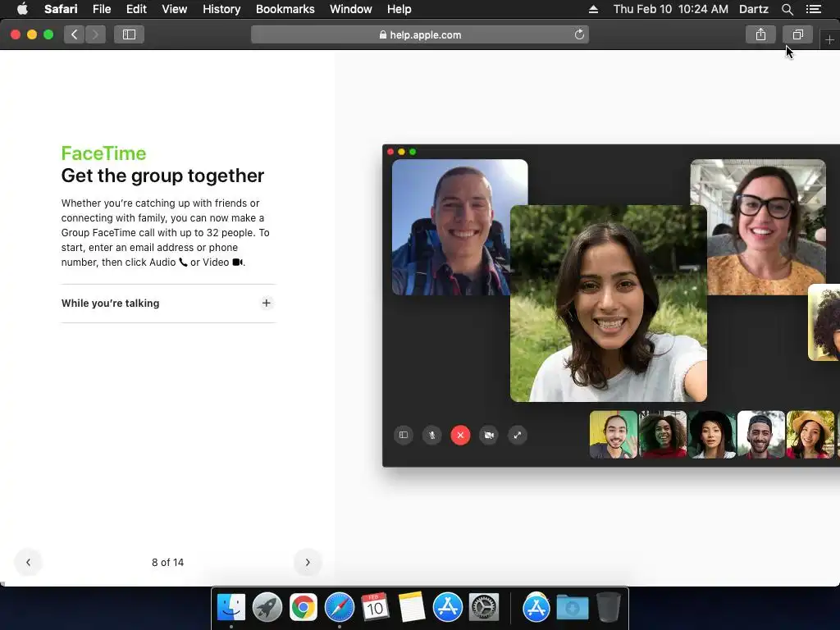Show the Safari sidebar

point(129,34)
